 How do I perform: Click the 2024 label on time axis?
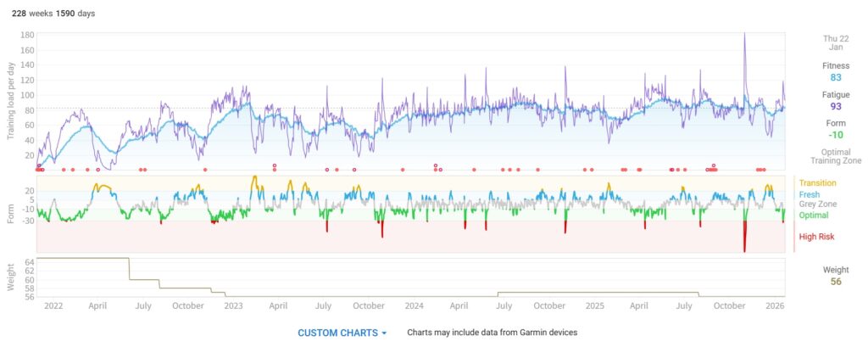414,305
